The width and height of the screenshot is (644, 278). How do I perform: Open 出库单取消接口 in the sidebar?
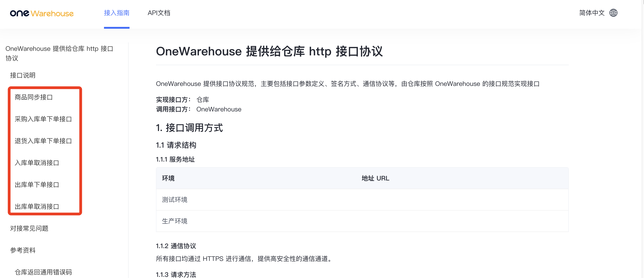tap(37, 207)
